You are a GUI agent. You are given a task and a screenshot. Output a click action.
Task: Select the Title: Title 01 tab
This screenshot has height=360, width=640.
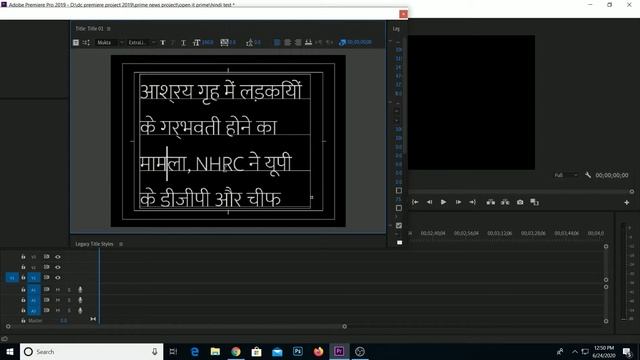click(89, 29)
